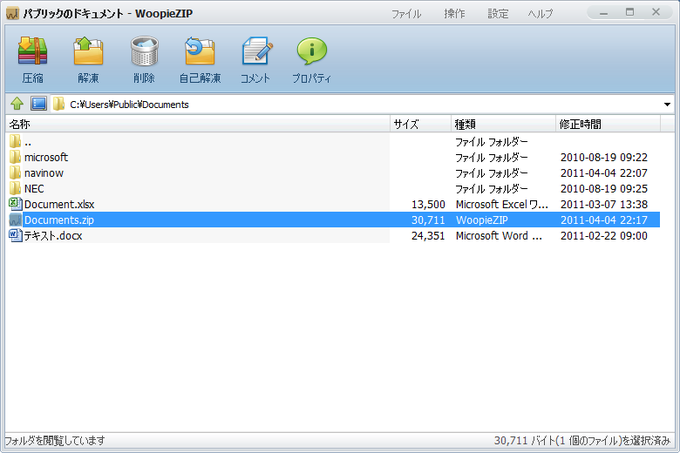The width and height of the screenshot is (680, 453).
Task: Open the ヘルプ menu
Action: point(540,14)
